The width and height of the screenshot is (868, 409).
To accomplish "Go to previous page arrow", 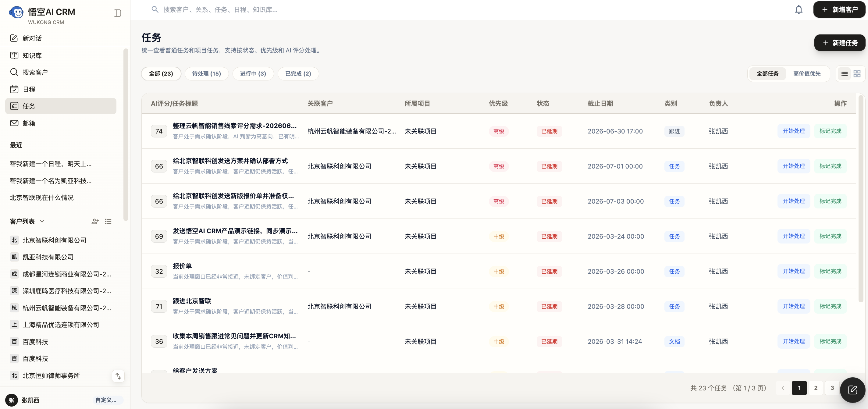I will (x=783, y=388).
